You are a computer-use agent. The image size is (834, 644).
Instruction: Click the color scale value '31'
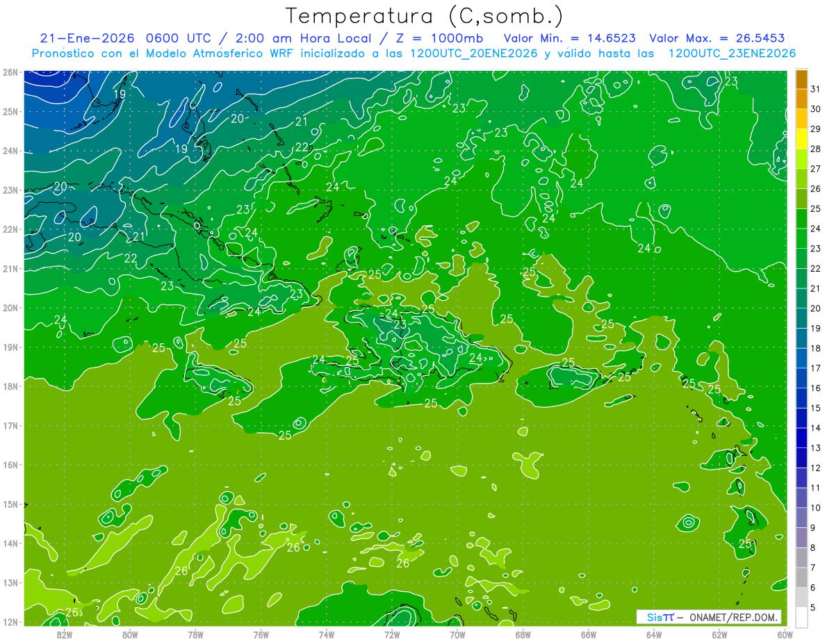815,89
